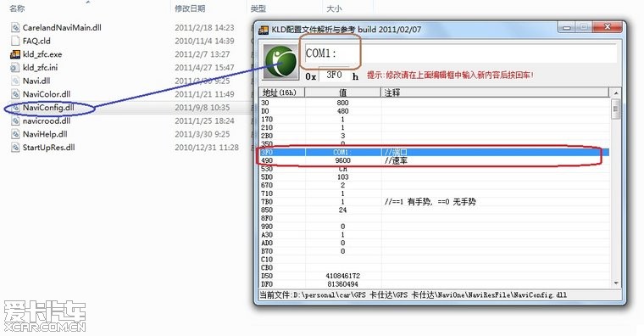
Task: Select the StartUpRes.dll file icon
Action: (x=15, y=148)
